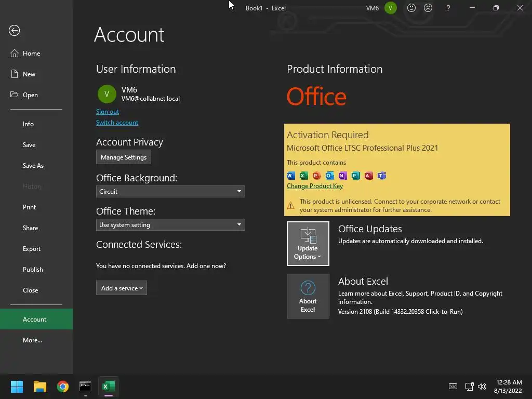Open File Explorer from taskbar
This screenshot has width=532, height=399.
[39, 387]
